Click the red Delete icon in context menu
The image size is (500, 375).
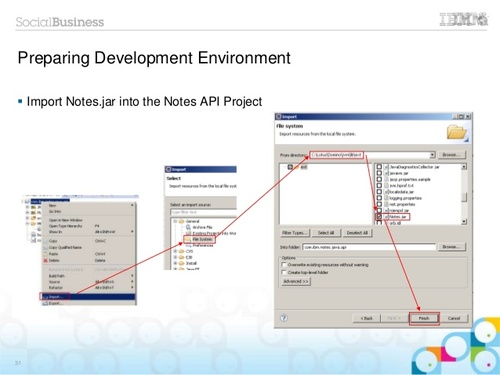click(x=45, y=260)
